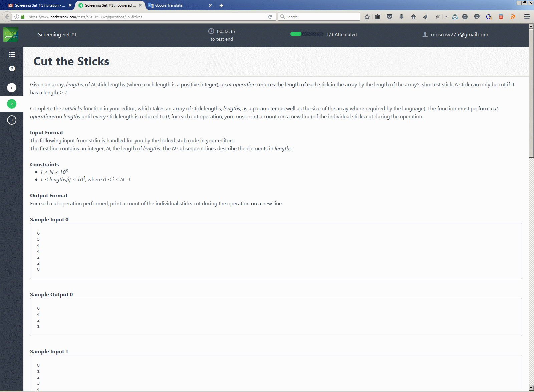
Task: Open the browser Downloads arrow
Action: (402, 17)
